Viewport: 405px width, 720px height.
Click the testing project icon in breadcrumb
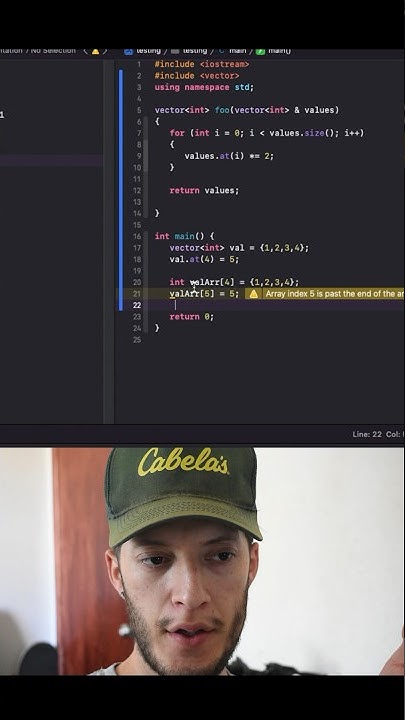point(129,51)
